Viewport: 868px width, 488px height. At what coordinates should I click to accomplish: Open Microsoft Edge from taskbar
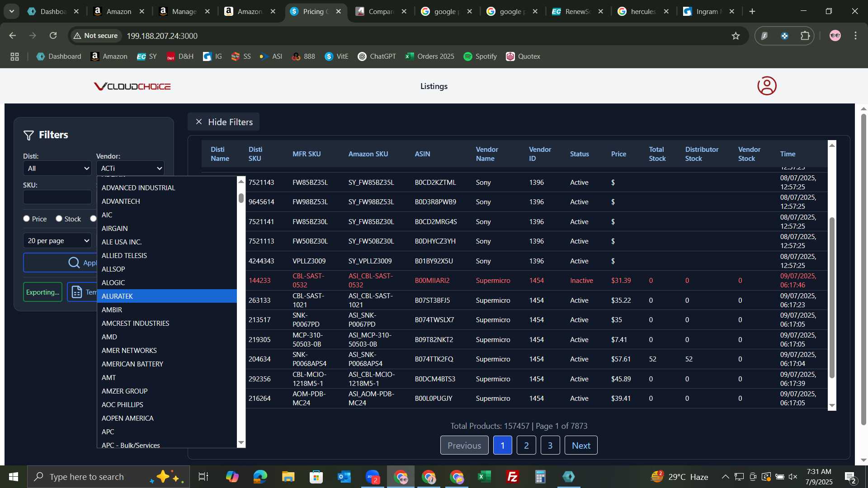260,477
